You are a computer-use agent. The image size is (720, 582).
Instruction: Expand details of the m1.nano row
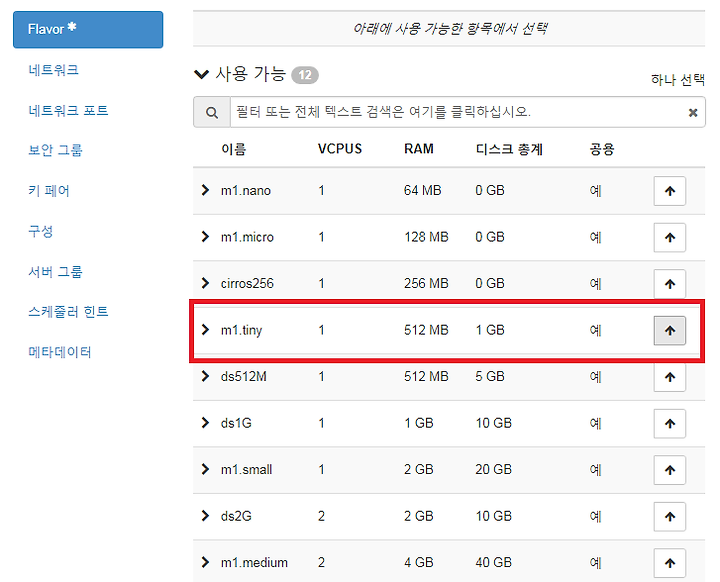tap(205, 190)
